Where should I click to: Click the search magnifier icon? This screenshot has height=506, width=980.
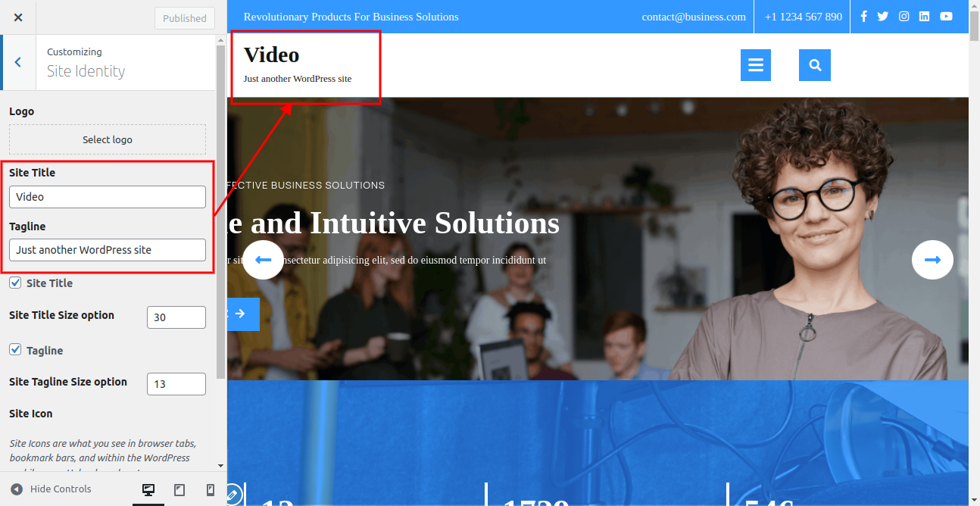815,65
